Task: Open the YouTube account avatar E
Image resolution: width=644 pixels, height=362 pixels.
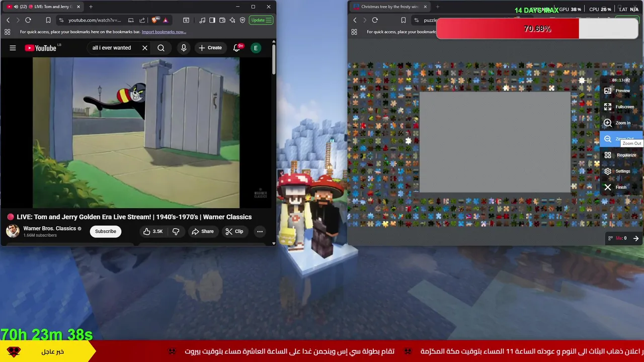Action: tap(256, 48)
